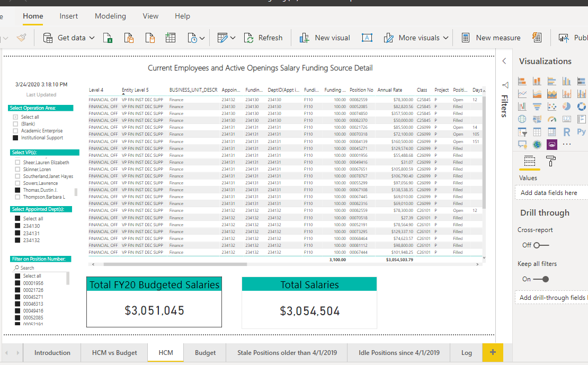
Task: Select the donut chart visual
Action: [581, 106]
